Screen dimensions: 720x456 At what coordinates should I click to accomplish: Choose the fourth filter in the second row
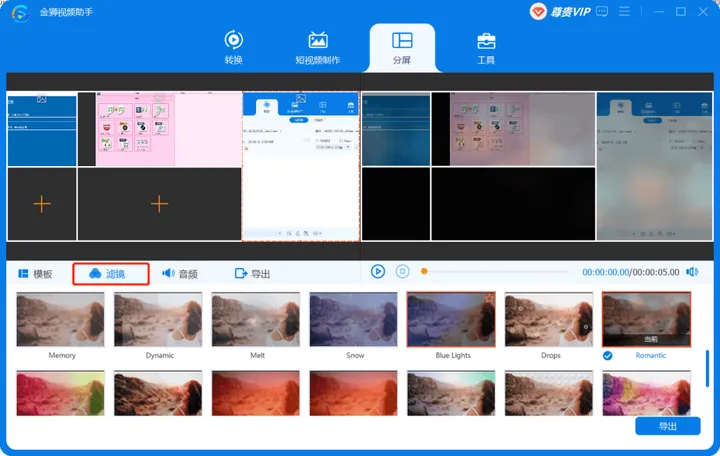(x=354, y=393)
